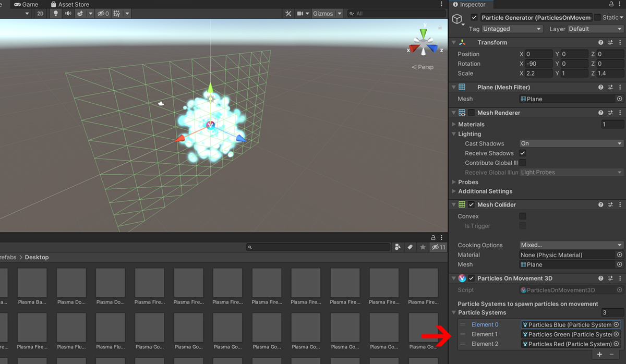Open the scene tools wrench icon
This screenshot has height=364, width=626.
click(288, 14)
